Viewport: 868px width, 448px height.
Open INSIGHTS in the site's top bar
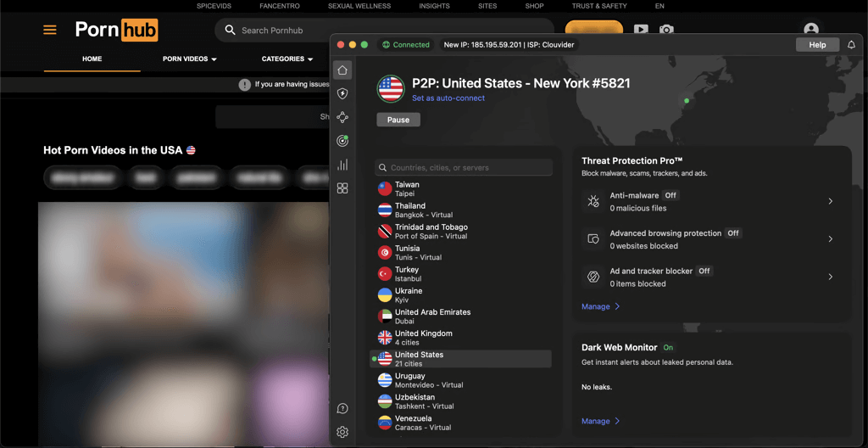pos(435,6)
